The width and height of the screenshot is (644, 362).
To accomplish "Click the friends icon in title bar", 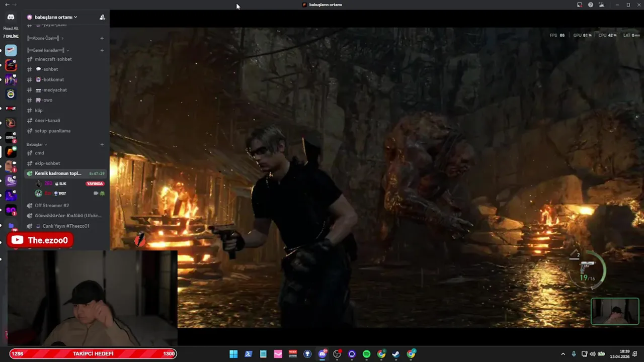I will (x=602, y=5).
